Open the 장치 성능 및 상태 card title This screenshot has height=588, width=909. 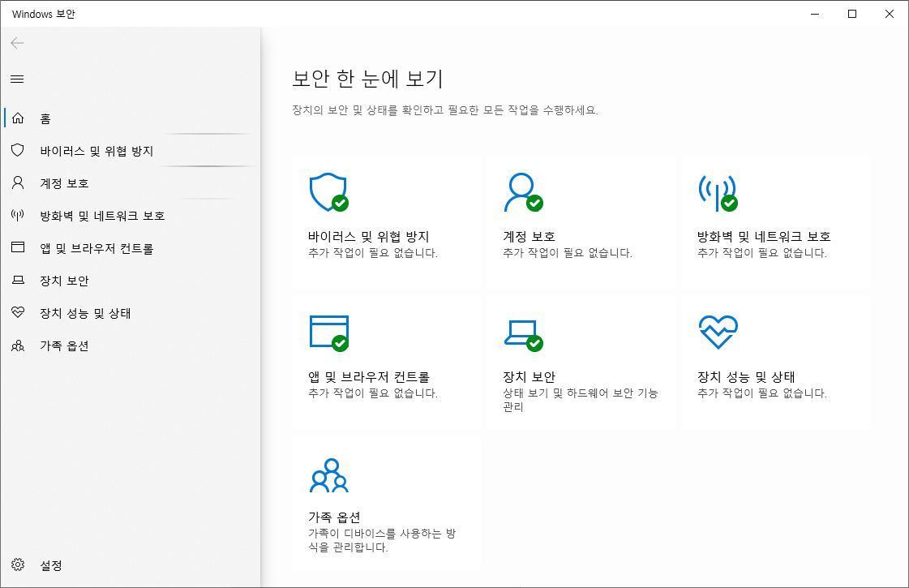746,377
